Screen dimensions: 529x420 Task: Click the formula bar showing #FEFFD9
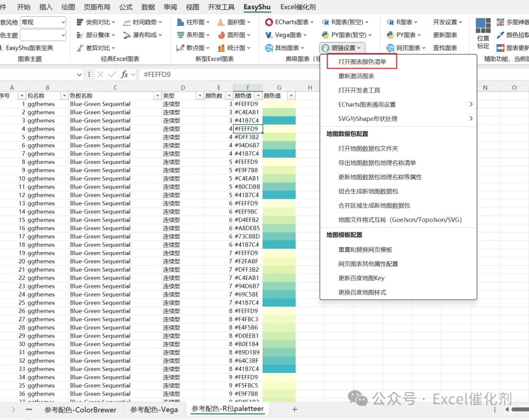tap(229, 74)
